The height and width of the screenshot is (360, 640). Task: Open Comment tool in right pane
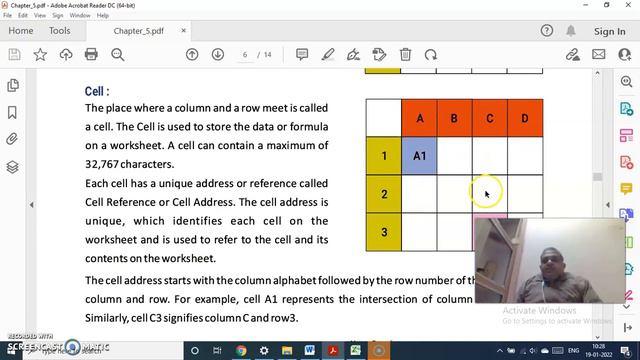[627, 189]
